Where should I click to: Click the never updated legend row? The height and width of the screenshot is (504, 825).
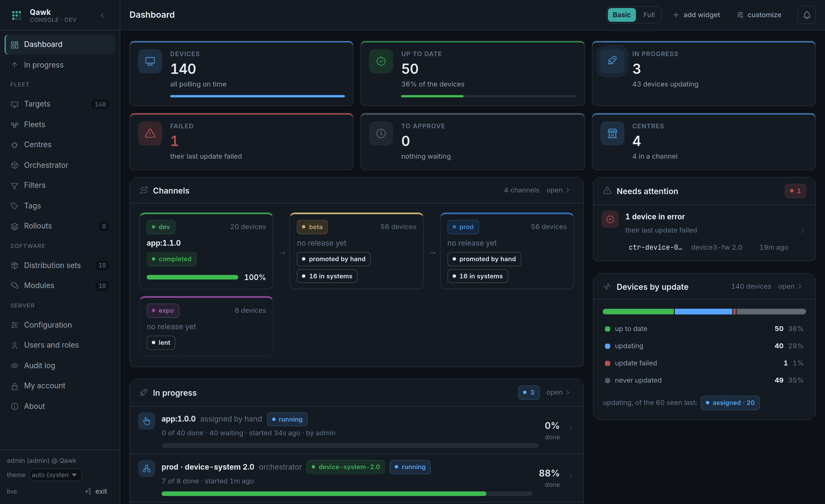point(704,380)
